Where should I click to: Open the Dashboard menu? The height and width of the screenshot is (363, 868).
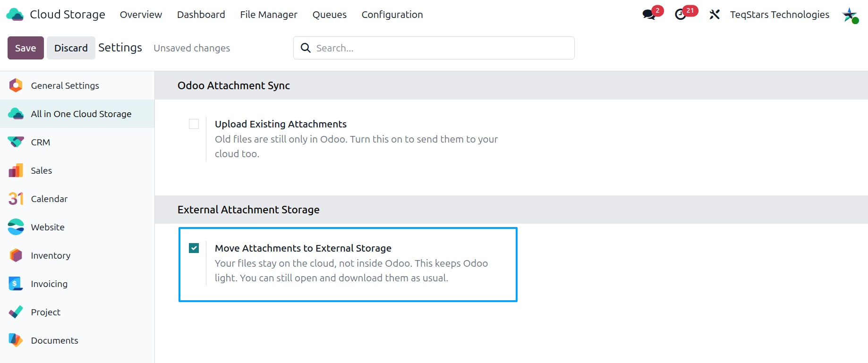tap(201, 15)
